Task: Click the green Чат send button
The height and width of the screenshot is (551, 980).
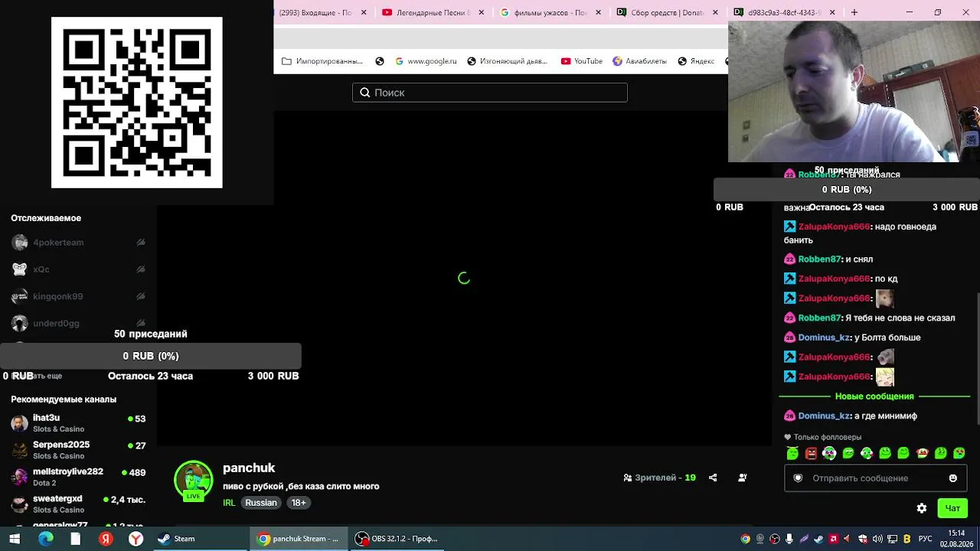Action: [x=952, y=508]
